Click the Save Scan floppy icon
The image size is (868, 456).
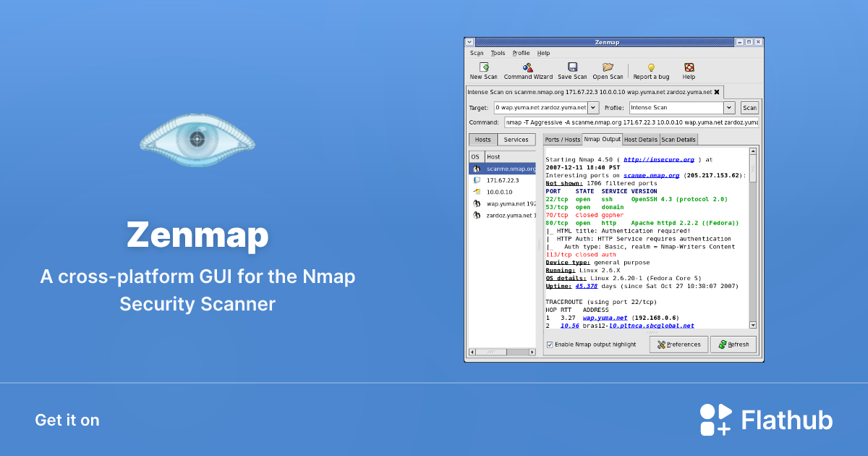pos(572,67)
